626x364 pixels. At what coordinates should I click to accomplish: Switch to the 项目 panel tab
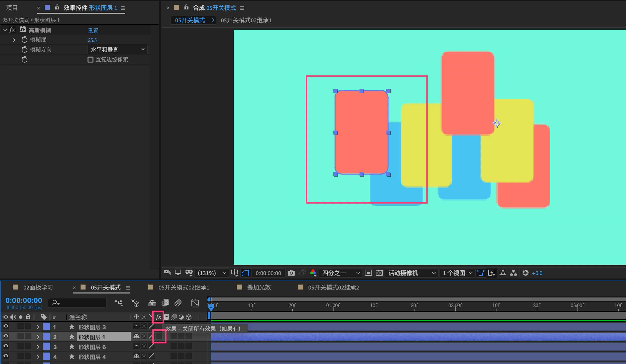(12, 8)
